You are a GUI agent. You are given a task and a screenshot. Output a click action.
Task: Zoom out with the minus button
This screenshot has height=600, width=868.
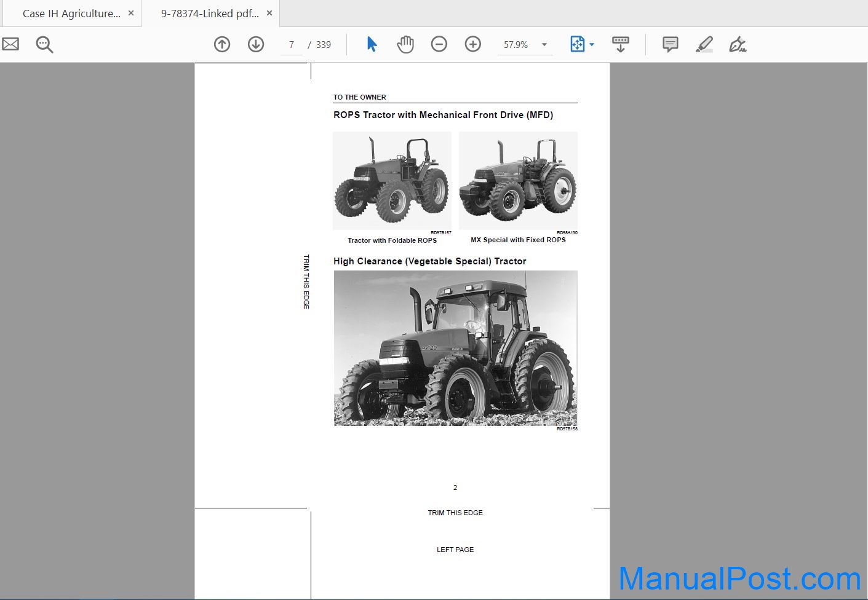[x=439, y=44]
